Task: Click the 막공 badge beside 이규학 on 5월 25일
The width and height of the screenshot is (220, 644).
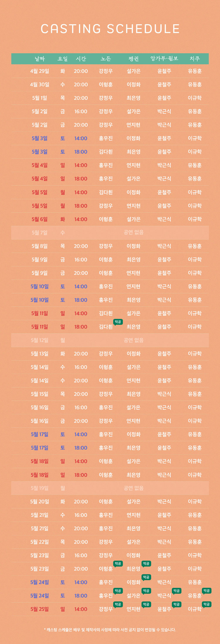Action: point(207,604)
